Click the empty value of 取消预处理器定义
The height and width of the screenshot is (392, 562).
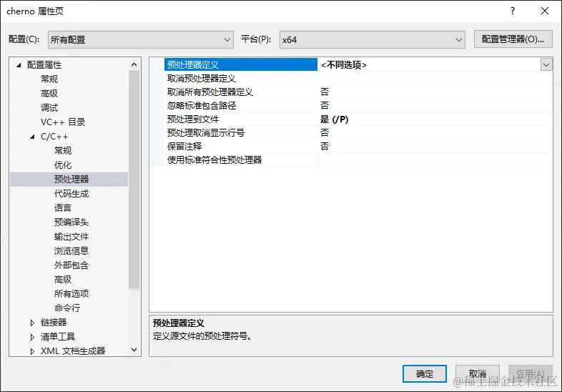(x=435, y=78)
